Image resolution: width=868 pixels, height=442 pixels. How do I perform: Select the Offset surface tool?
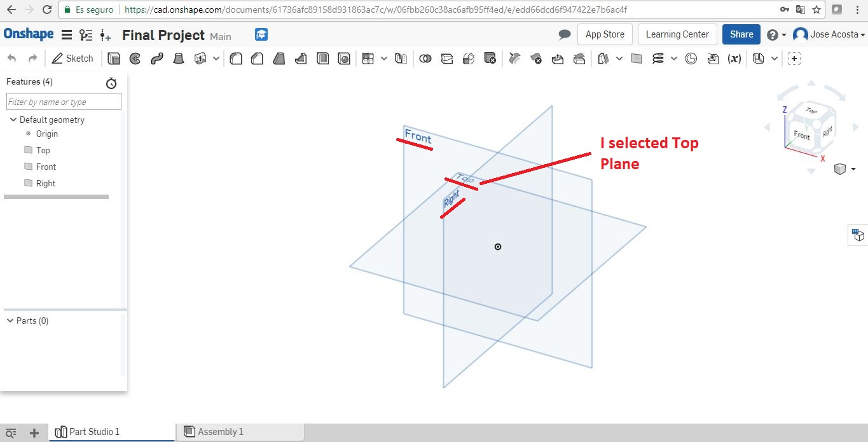603,59
